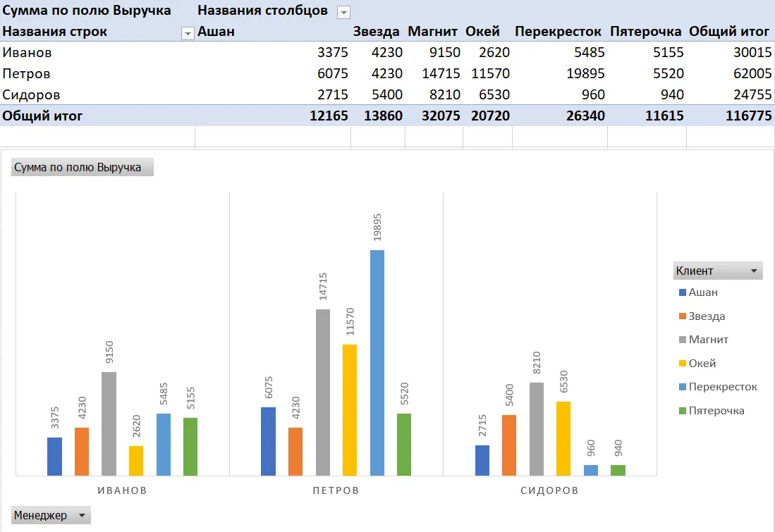Click the Пятерочка column header in the table
The width and height of the screenshot is (775, 532).
[x=645, y=32]
